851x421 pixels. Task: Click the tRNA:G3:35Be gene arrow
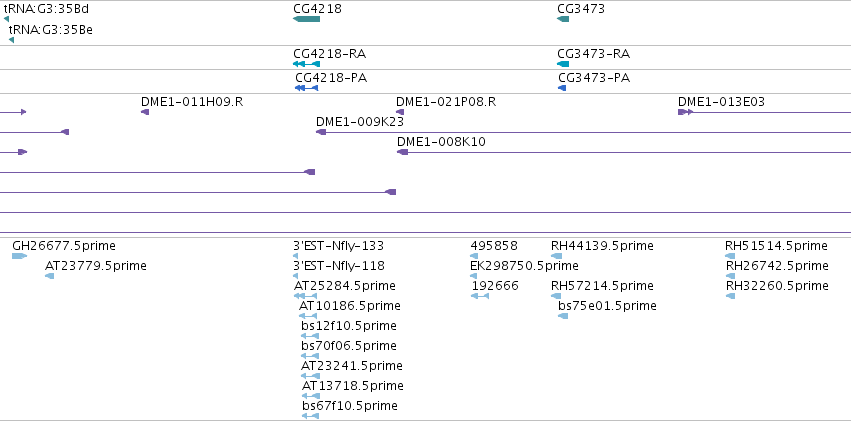pyautogui.click(x=11, y=40)
